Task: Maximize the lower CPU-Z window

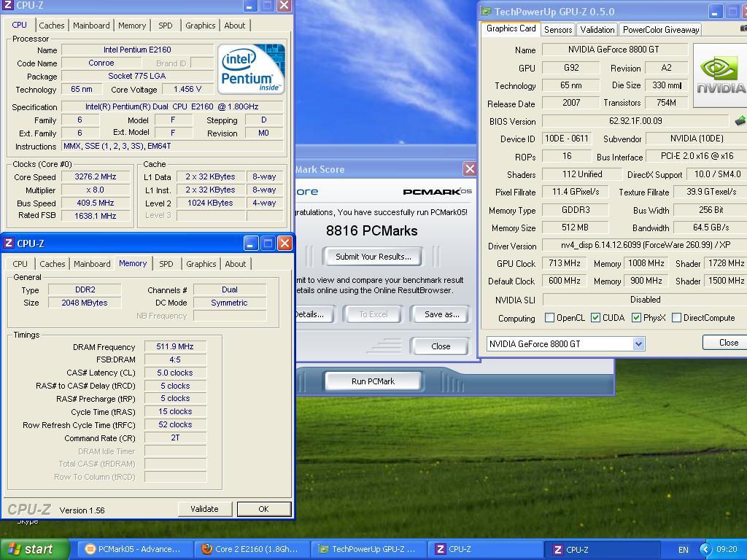Action: [268, 244]
